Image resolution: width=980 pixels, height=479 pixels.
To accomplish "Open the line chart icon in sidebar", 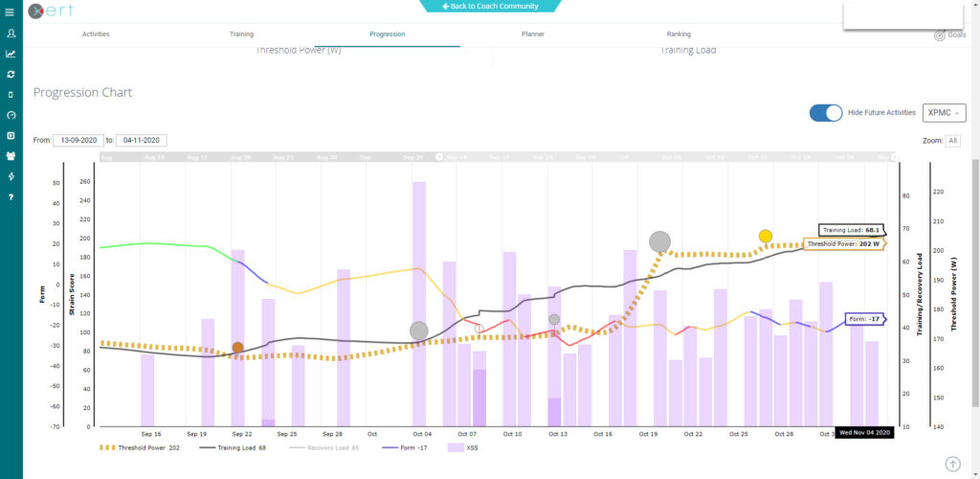I will click(10, 54).
